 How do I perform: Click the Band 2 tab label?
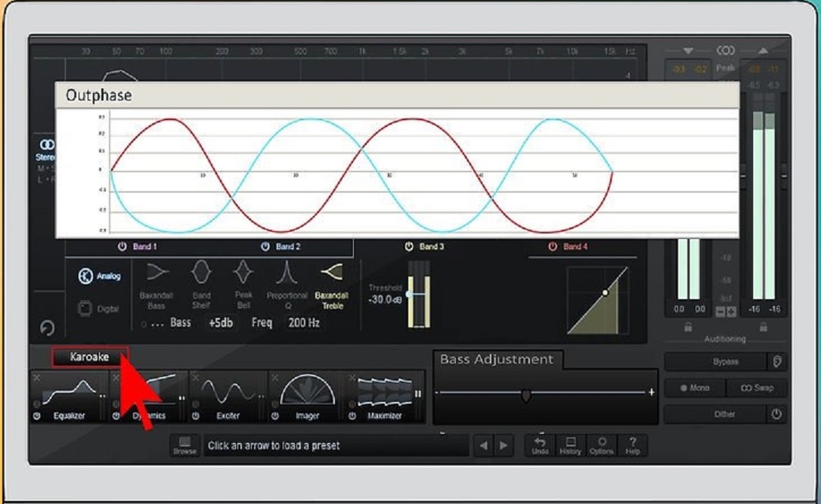288,246
